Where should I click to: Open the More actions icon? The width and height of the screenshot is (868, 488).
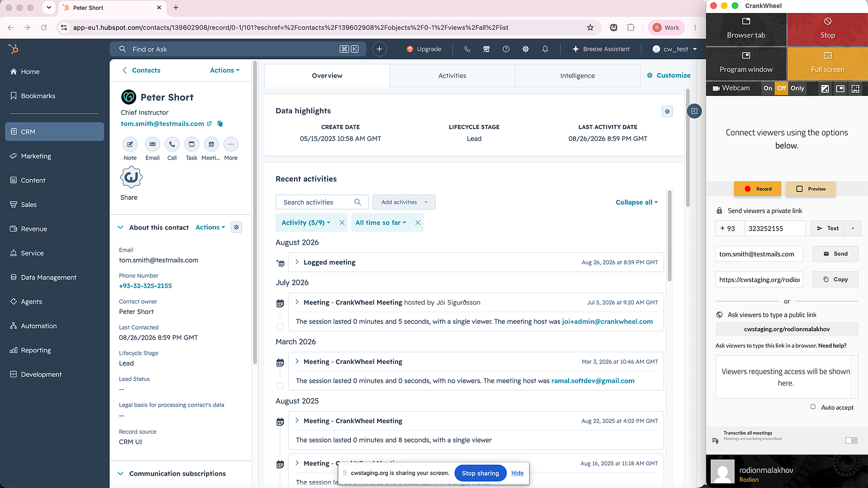[x=231, y=144]
